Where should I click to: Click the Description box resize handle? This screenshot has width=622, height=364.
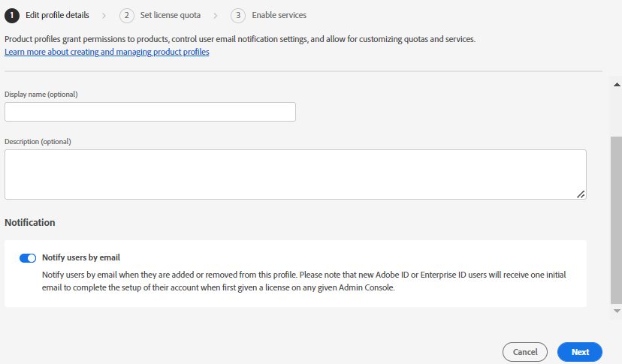point(581,194)
